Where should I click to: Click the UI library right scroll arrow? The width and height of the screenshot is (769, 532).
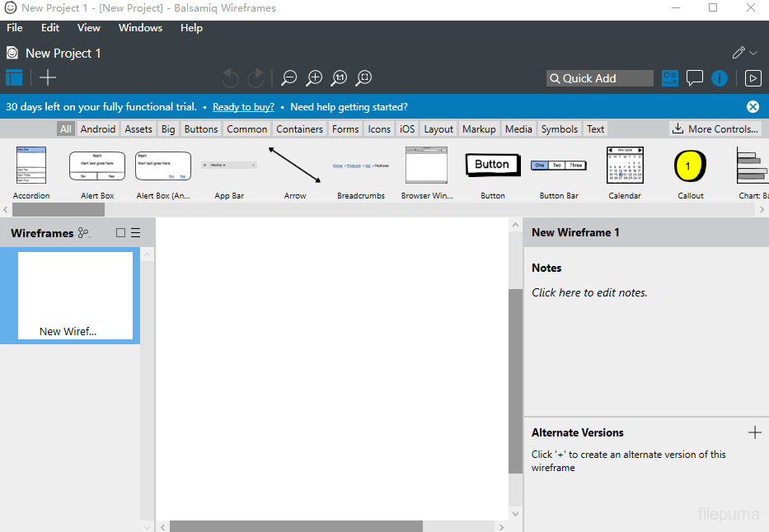pyautogui.click(x=762, y=210)
